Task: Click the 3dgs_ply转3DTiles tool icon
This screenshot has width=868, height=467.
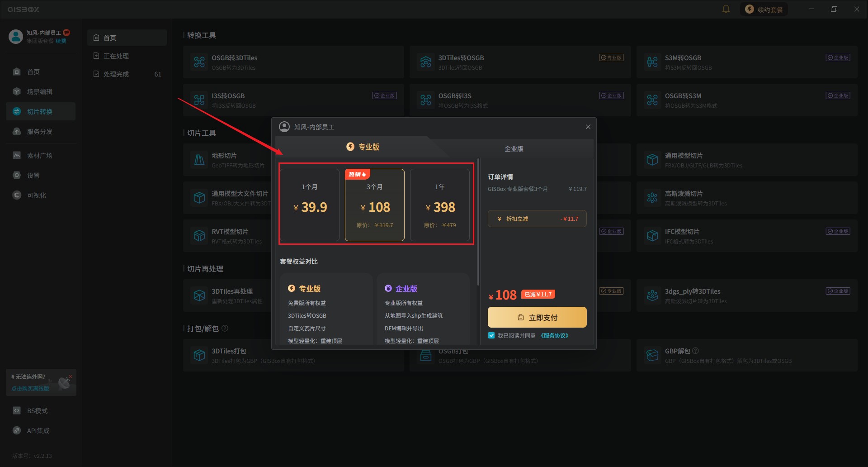Action: click(652, 295)
